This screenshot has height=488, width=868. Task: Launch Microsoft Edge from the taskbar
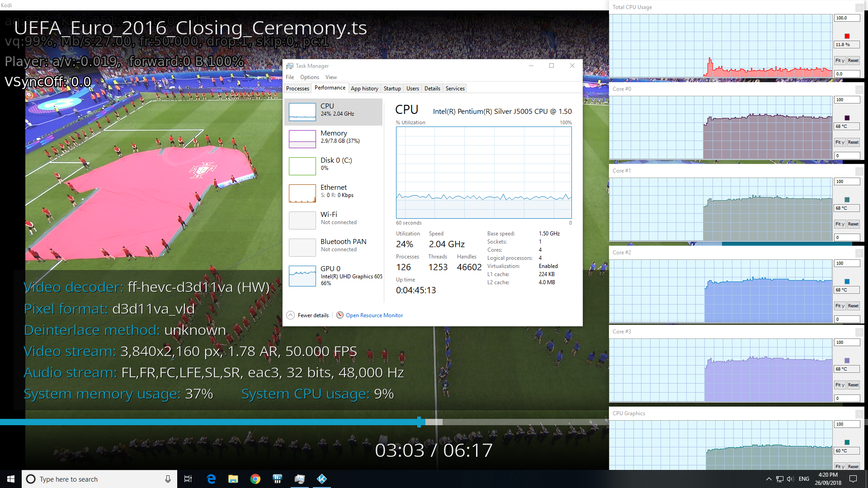click(x=211, y=479)
